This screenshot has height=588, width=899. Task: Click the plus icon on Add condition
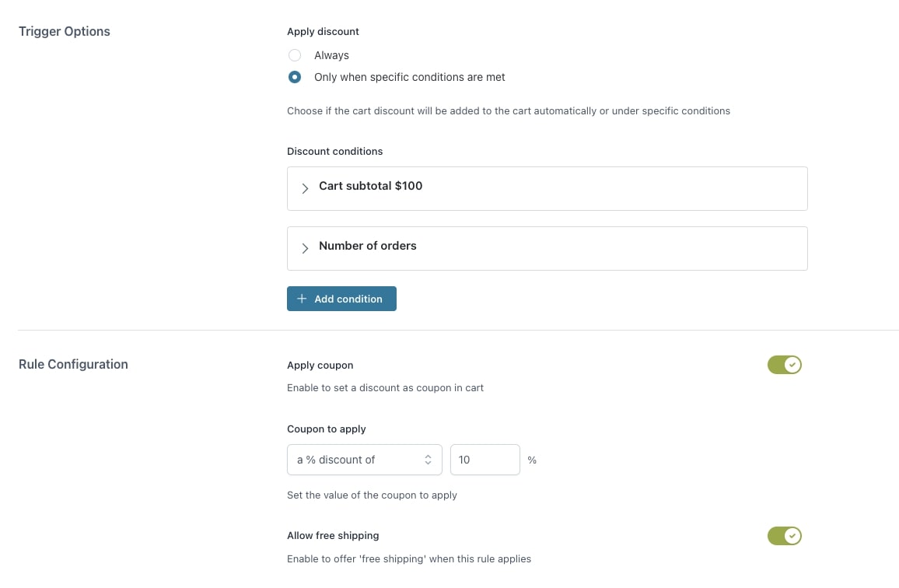tap(302, 299)
